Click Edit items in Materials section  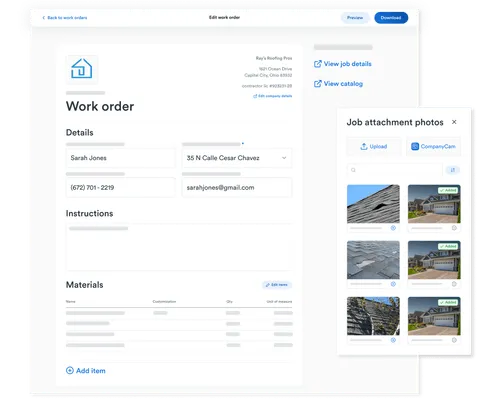[277, 285]
